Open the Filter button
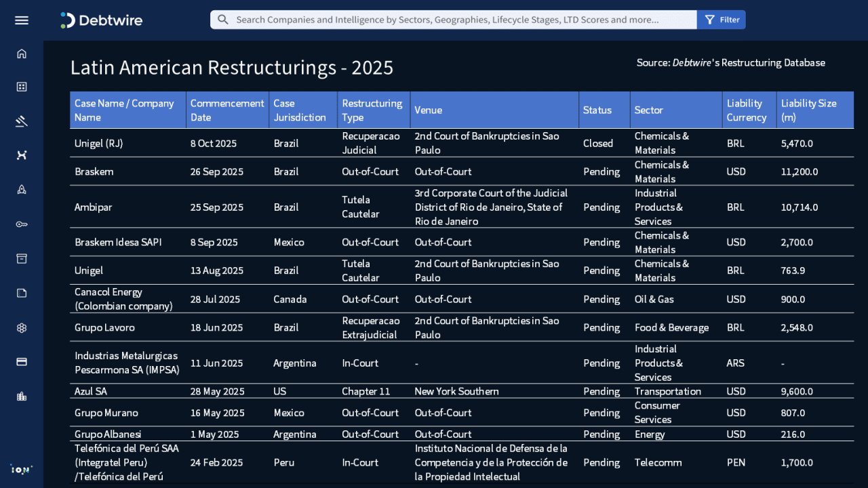Screen dimensions: 868x488 [x=722, y=20]
